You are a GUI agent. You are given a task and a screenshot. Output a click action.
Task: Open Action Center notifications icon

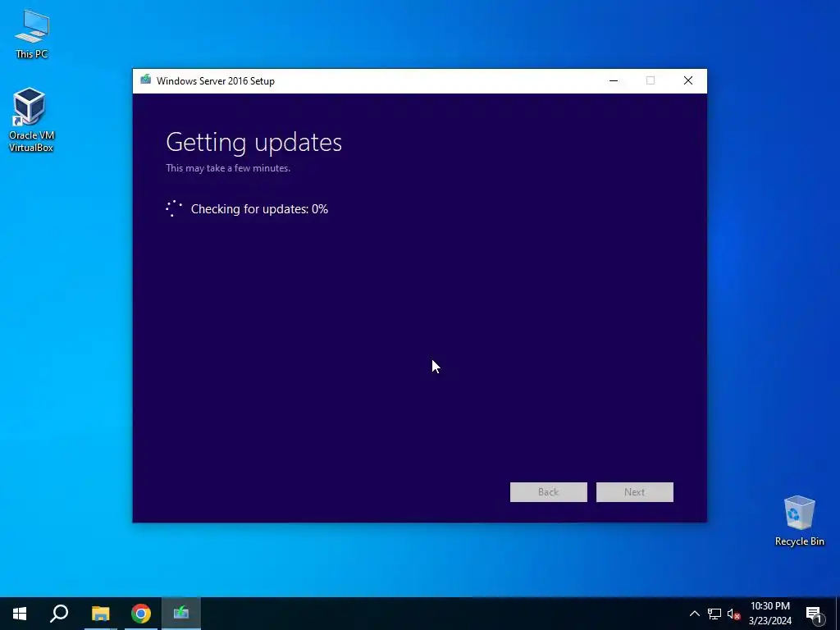point(815,614)
